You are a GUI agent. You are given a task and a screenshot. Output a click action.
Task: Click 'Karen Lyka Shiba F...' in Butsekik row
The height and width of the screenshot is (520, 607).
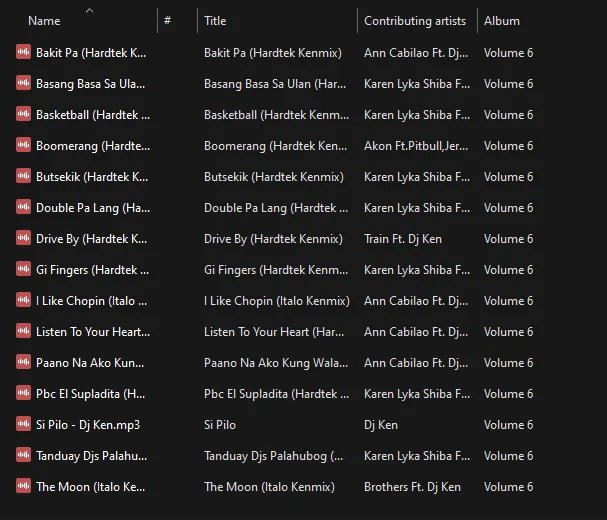[417, 177]
